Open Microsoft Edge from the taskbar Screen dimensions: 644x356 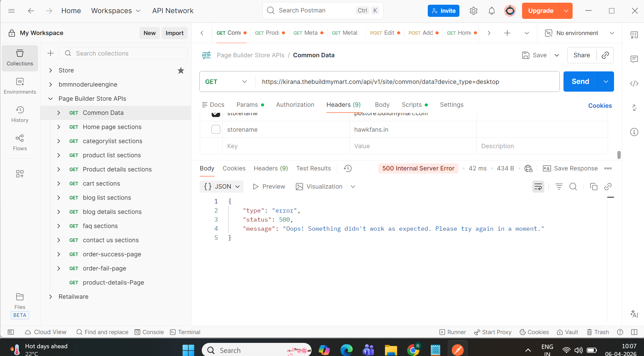(x=346, y=350)
